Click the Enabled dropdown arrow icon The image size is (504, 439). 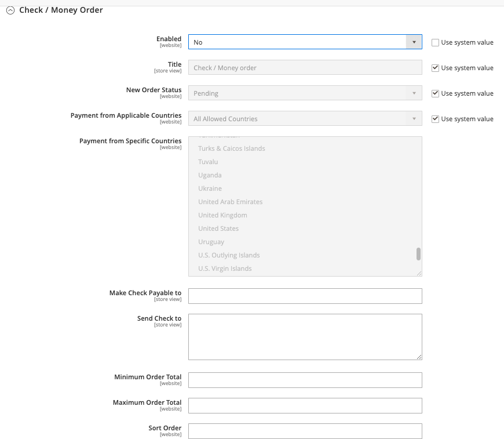(414, 42)
